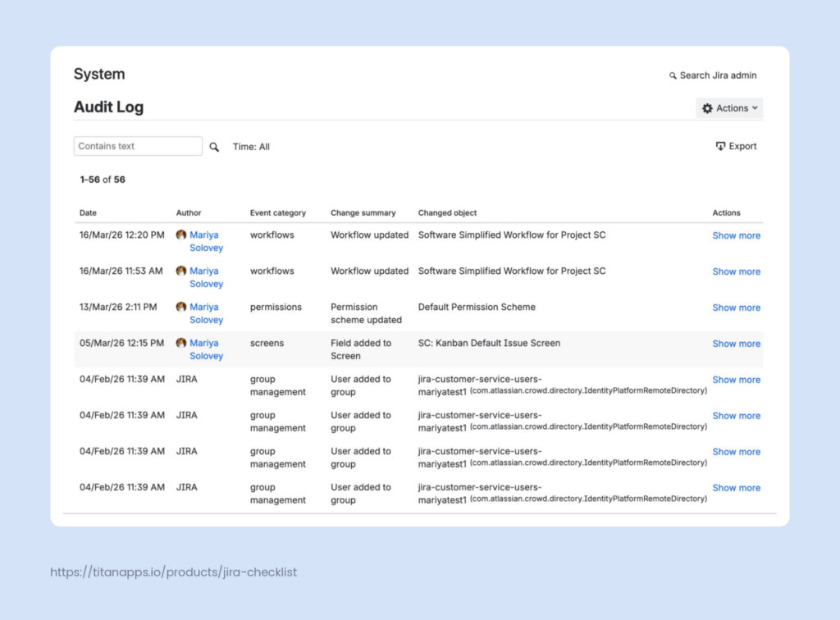Open the System admin section
The height and width of the screenshot is (620, 840).
[x=98, y=74]
